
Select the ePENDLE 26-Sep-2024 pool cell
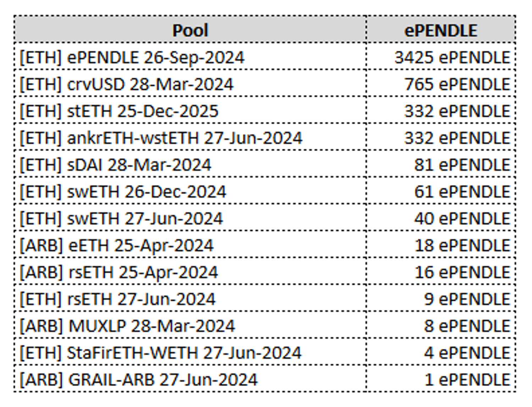coord(132,57)
